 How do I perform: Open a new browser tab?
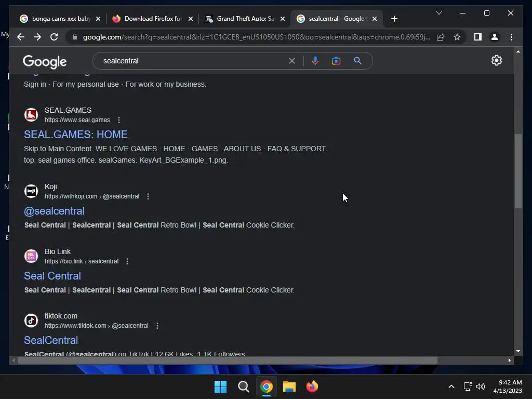point(394,19)
